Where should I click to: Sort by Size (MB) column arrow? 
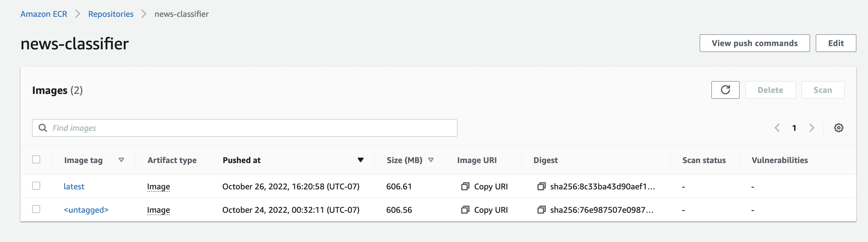(x=431, y=160)
